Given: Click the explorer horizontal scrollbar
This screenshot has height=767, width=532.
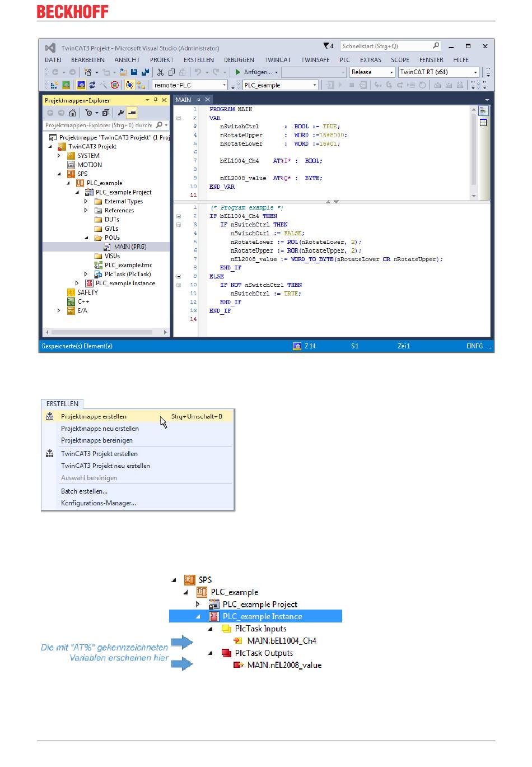Looking at the screenshot, I should [106, 332].
